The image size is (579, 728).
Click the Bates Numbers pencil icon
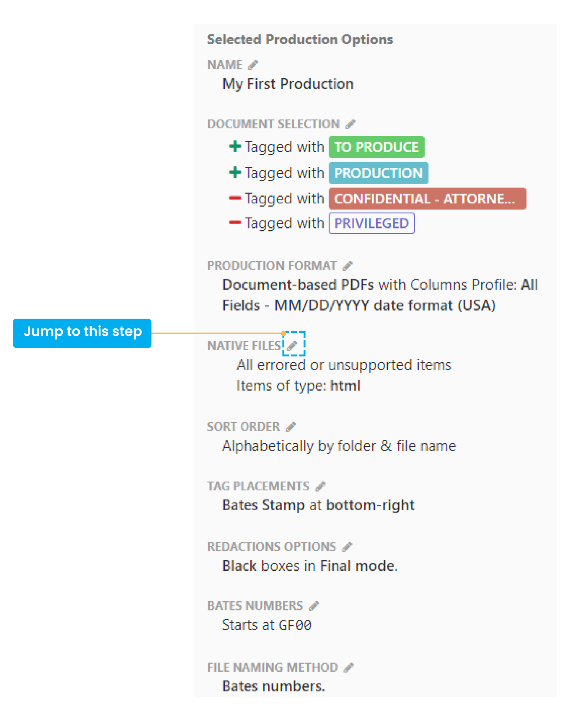[x=314, y=606]
